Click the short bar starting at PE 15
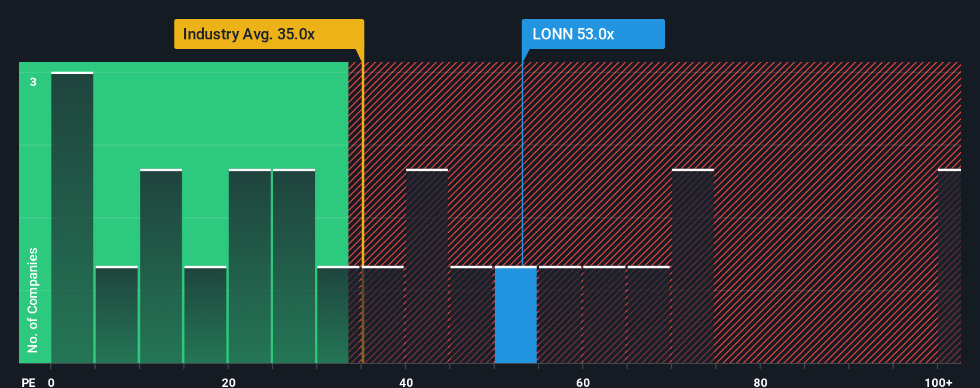Screen dimensions: 980x388 coord(206,315)
